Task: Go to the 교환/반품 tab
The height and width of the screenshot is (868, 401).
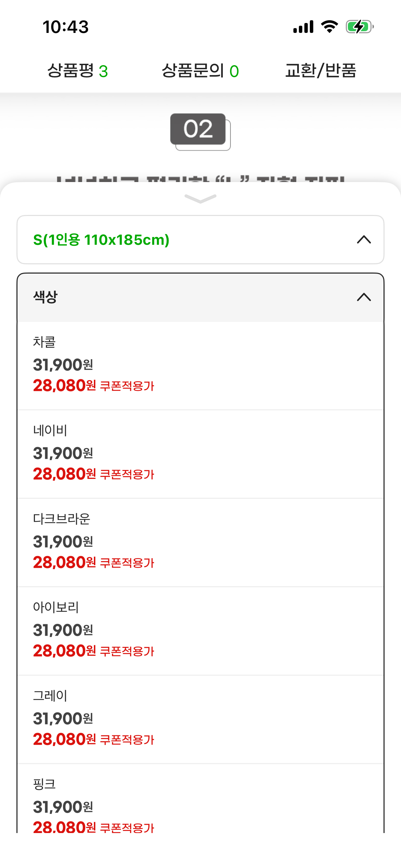Action: [321, 71]
